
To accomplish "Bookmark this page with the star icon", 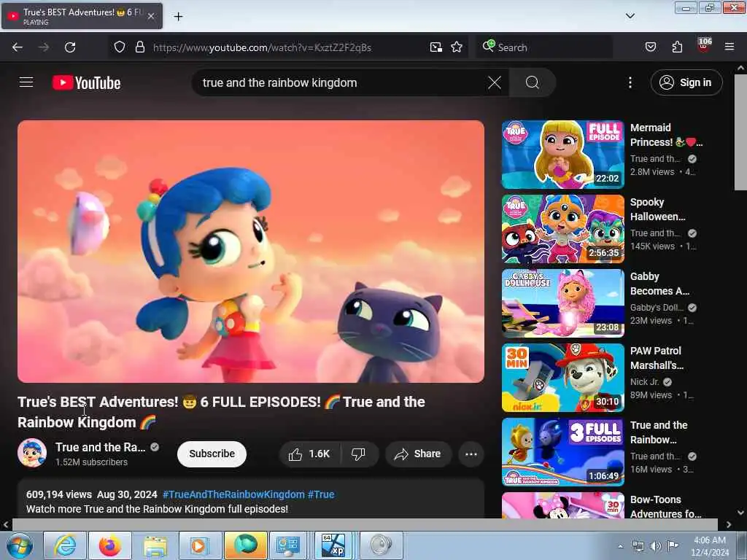I will (x=457, y=47).
